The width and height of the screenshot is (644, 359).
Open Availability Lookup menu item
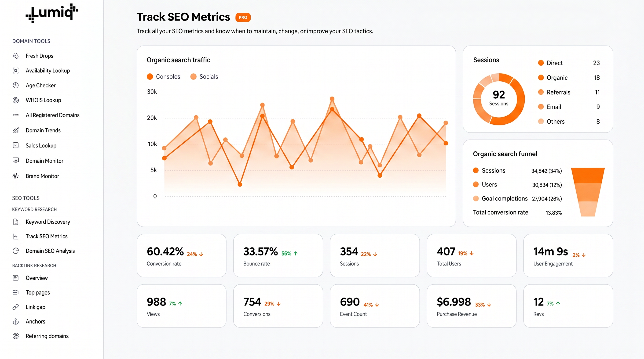click(x=48, y=71)
